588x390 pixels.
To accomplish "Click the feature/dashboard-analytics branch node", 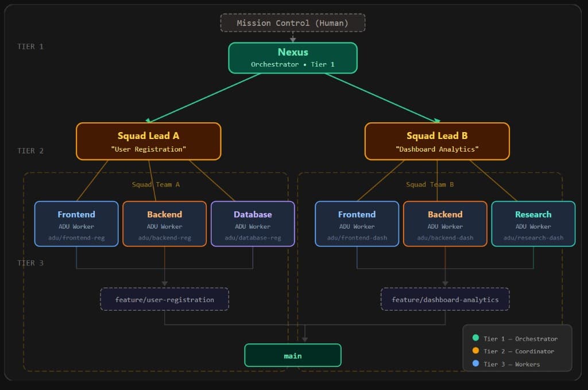I will [x=444, y=299].
